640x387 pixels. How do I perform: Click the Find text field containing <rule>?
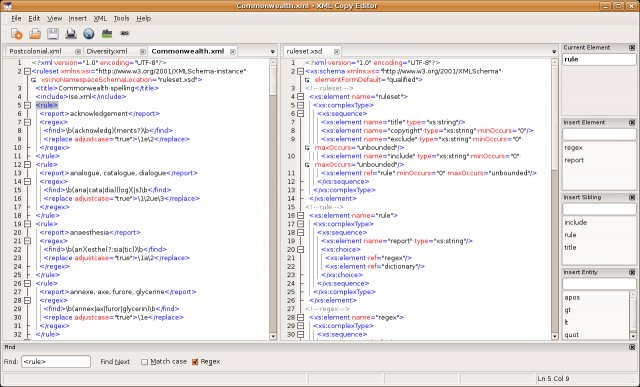click(x=56, y=362)
